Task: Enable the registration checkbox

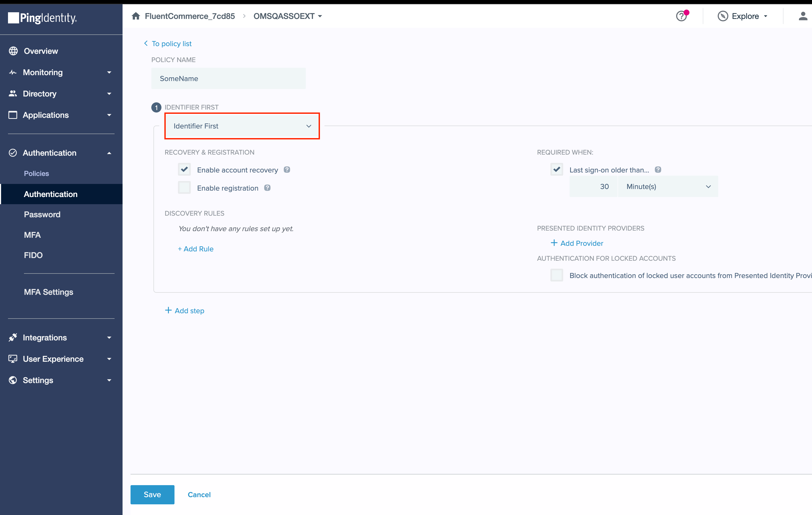Action: (184, 188)
